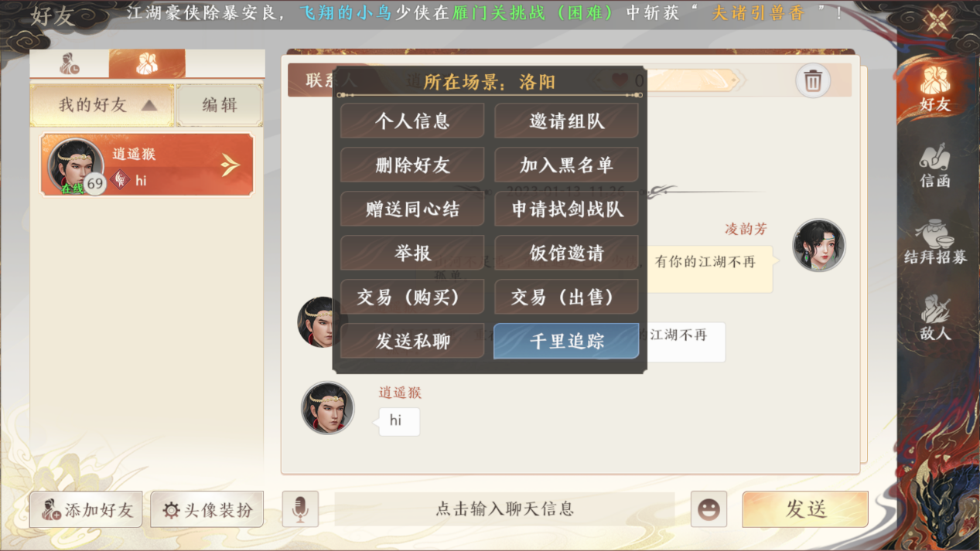Collapse the 我的好友 group header
The width and height of the screenshot is (980, 551).
coord(102,105)
